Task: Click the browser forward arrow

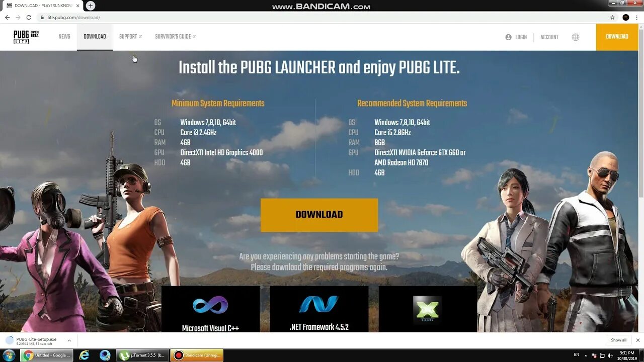Action: pyautogui.click(x=18, y=17)
